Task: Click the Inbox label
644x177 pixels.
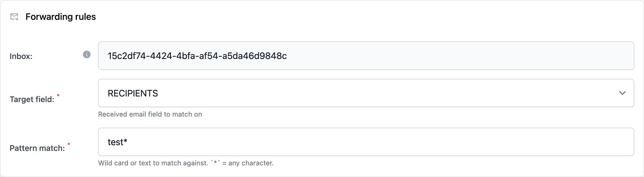Action: coord(21,56)
